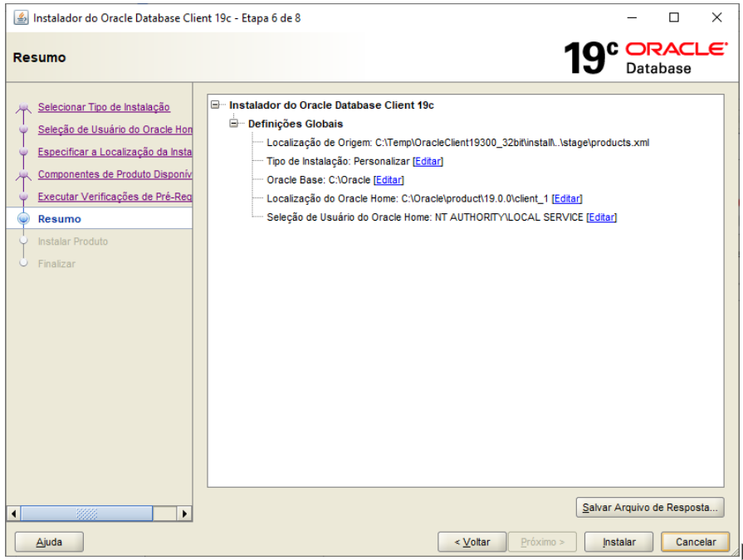The height and width of the screenshot is (560, 743).
Task: Click the Tipo de Instalação: Personalizar text
Action: tap(338, 162)
